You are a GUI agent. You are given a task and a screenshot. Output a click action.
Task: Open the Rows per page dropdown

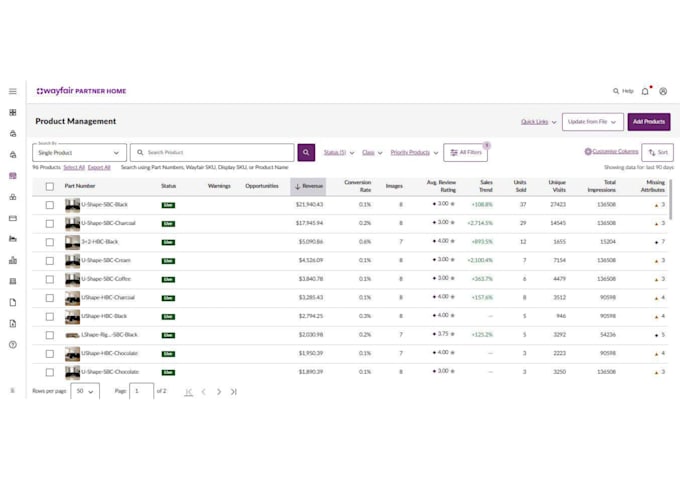[x=85, y=391]
